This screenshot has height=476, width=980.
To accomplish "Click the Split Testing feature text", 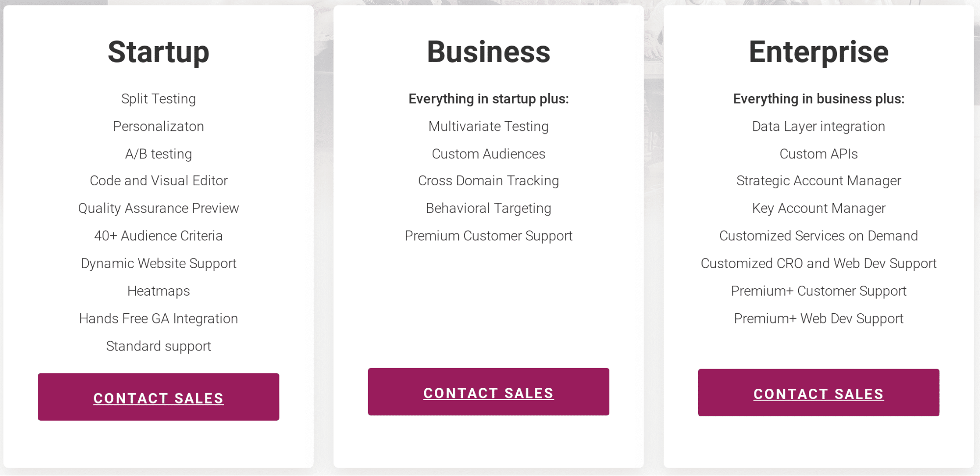I will (158, 99).
